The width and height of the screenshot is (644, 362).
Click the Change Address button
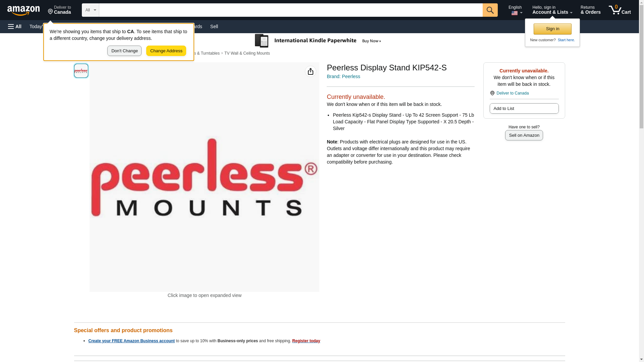[166, 51]
